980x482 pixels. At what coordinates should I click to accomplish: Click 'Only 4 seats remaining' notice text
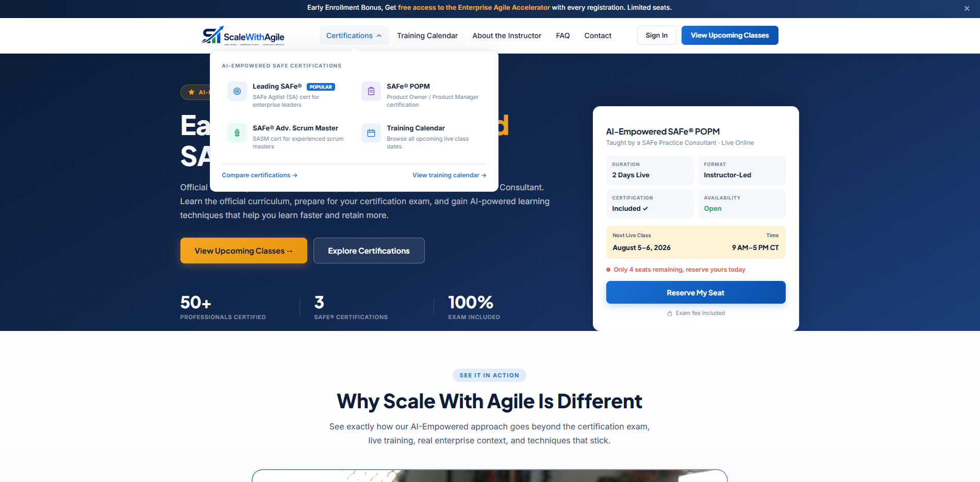(x=679, y=270)
